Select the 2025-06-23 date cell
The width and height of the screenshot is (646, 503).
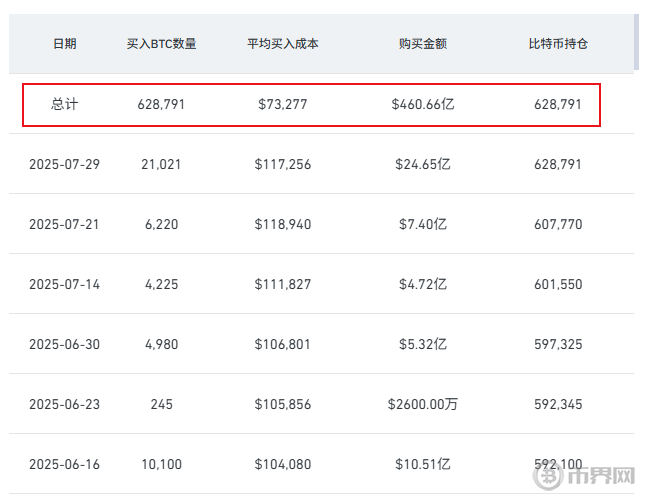click(x=64, y=404)
